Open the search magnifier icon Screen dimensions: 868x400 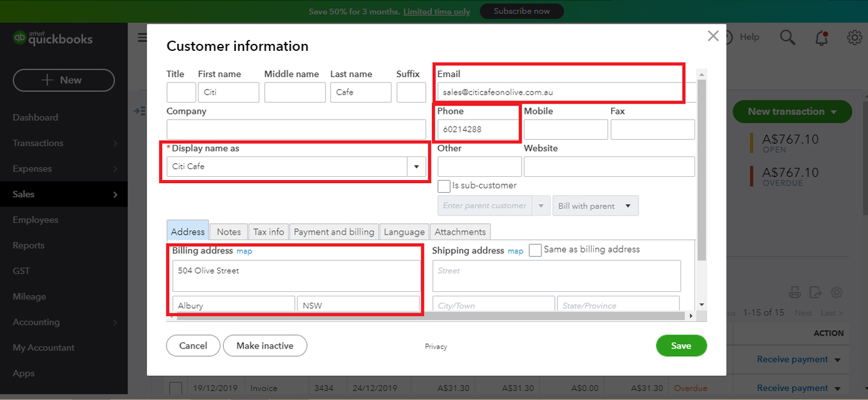click(787, 38)
